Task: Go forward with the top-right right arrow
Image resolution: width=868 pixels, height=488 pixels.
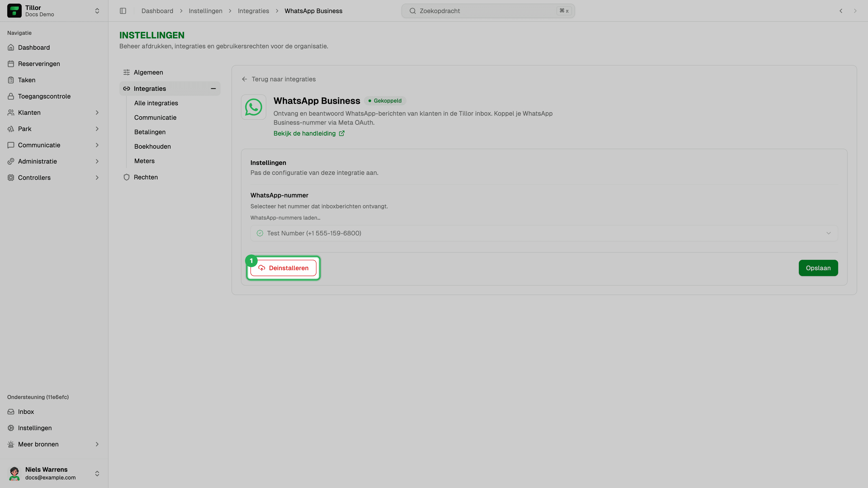Action: click(855, 11)
